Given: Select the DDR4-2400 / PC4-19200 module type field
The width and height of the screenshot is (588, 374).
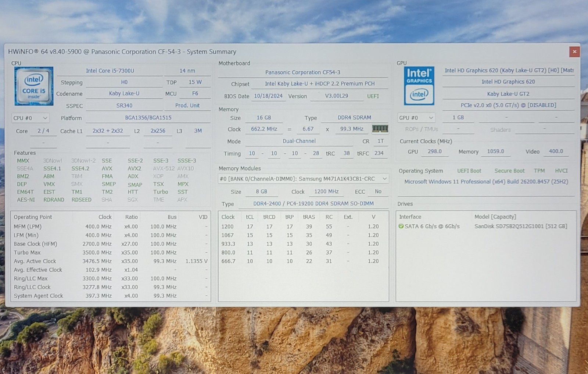Looking at the screenshot, I should click(313, 204).
